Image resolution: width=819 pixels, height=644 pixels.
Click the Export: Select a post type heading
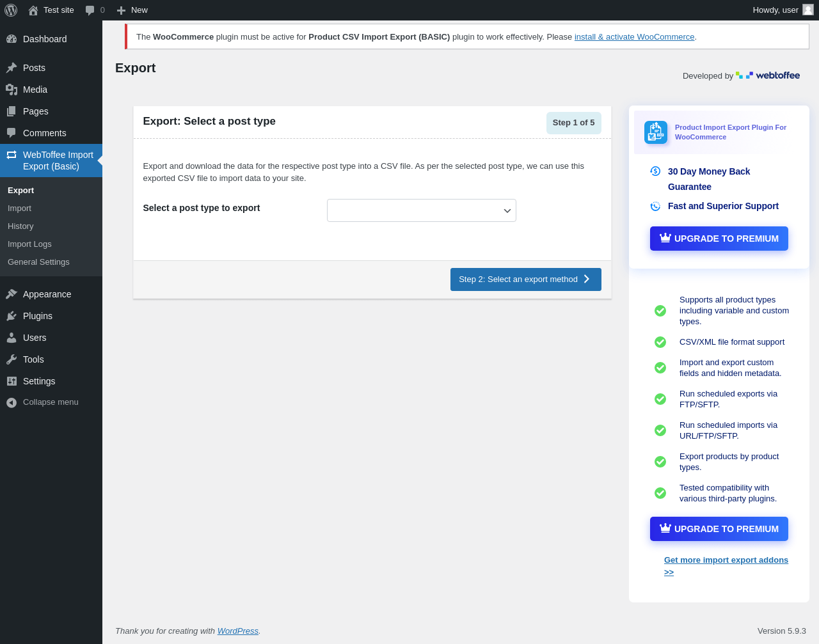[209, 122]
